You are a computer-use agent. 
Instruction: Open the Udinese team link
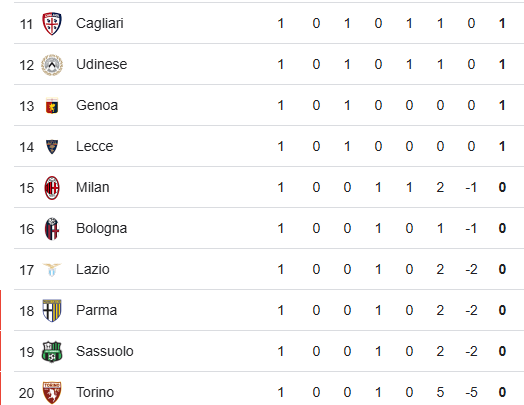pyautogui.click(x=102, y=64)
